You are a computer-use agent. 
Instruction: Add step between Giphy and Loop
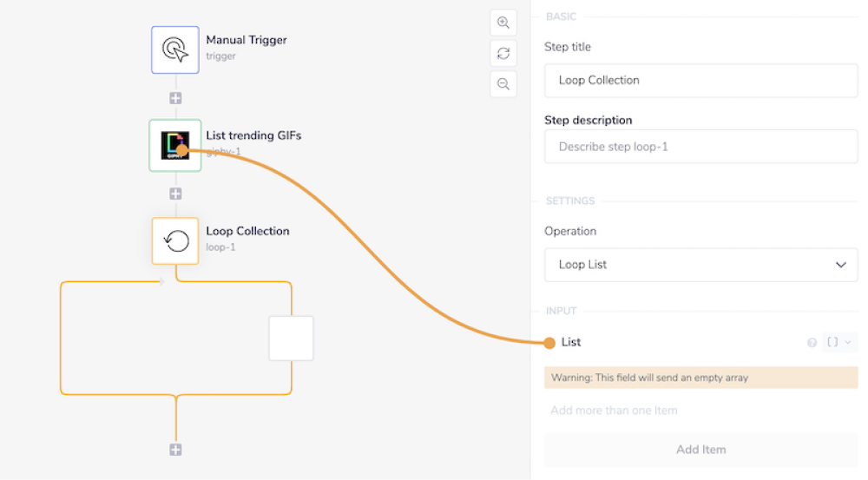[x=175, y=194]
